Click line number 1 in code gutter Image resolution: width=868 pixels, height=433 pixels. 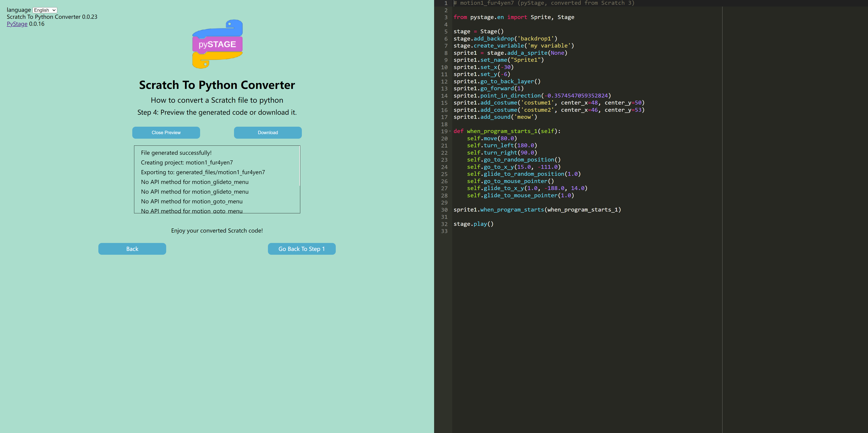pyautogui.click(x=446, y=3)
